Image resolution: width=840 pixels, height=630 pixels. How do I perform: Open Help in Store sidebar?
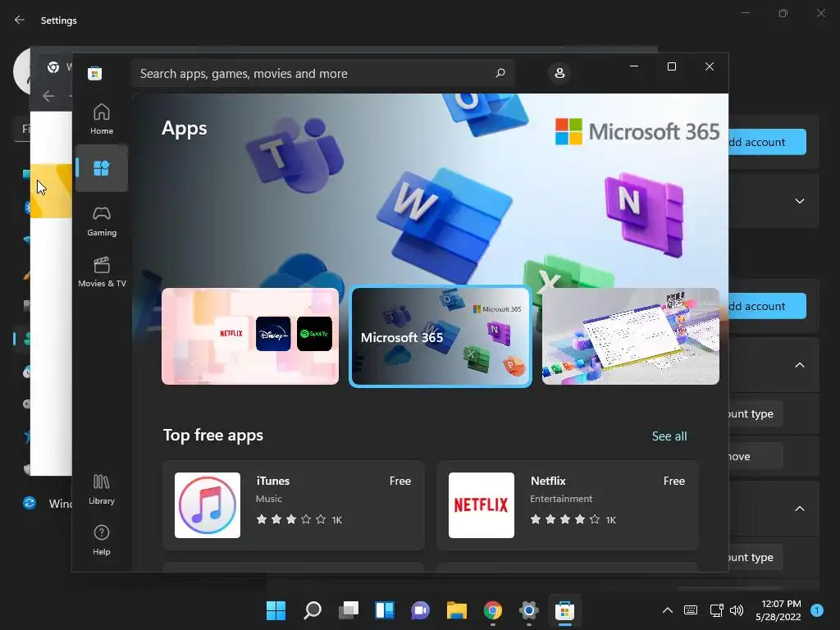coord(101,540)
